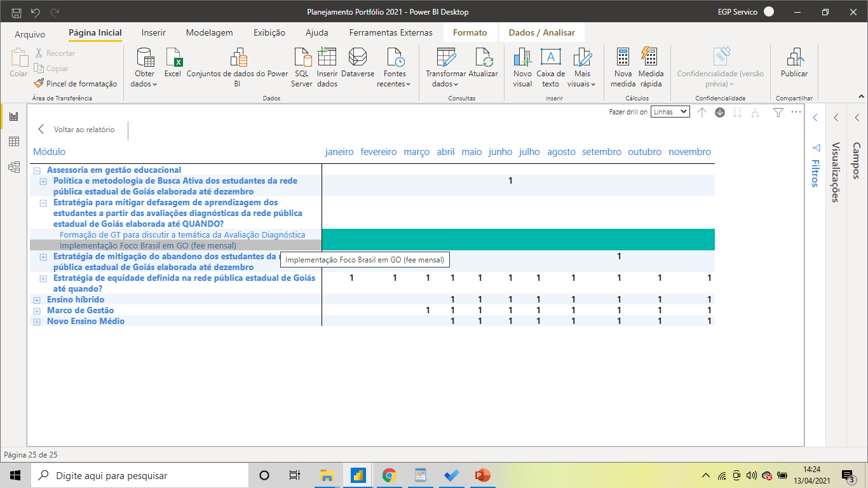Click the drill down arrow icon

coord(720,112)
